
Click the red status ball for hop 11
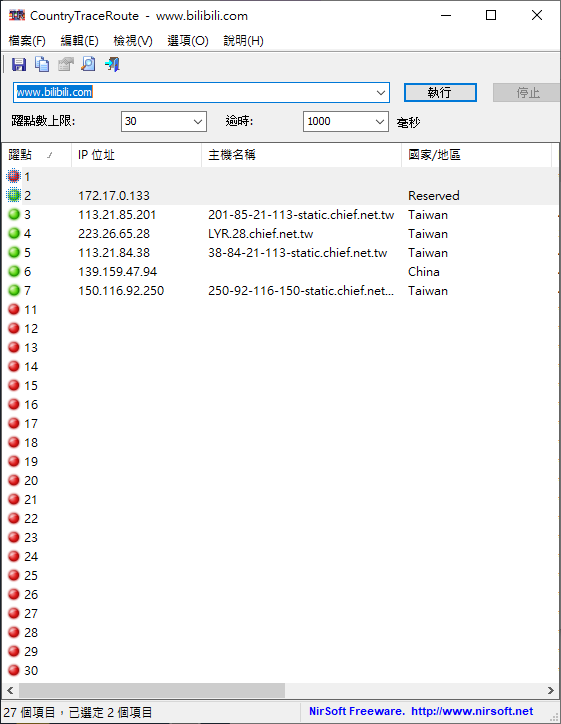point(14,309)
